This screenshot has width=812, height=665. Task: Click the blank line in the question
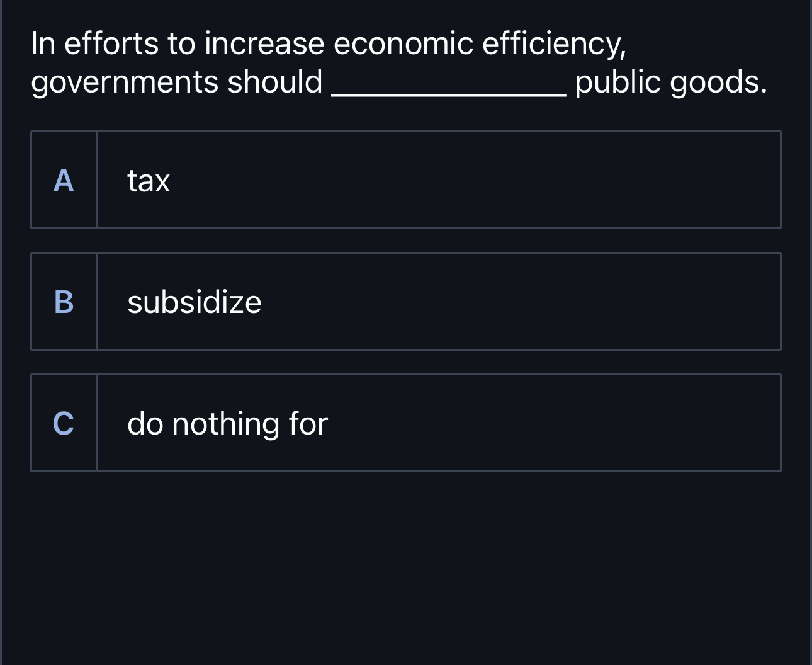click(x=448, y=89)
